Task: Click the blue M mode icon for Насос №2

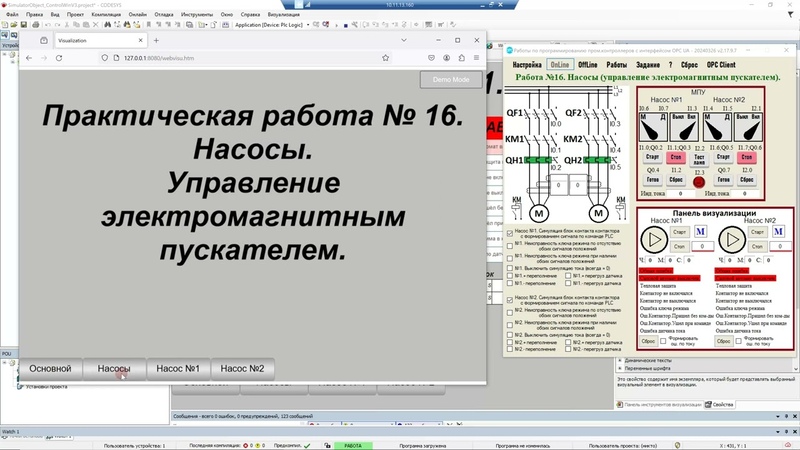Action: [778, 232]
